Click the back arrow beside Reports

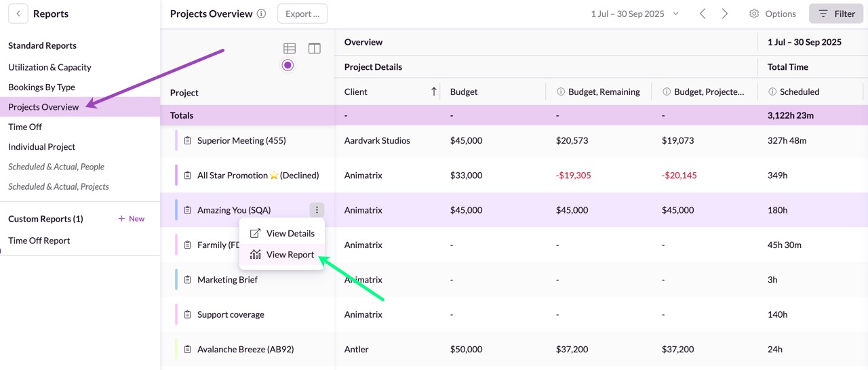18,14
